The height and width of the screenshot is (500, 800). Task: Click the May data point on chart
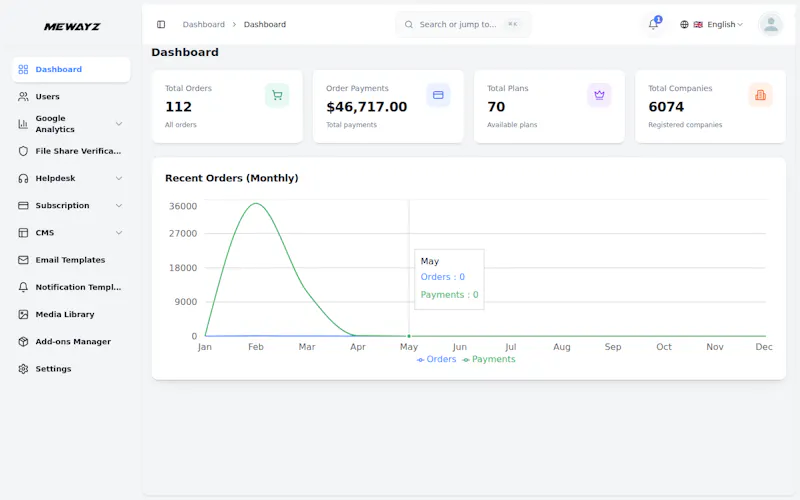click(x=409, y=336)
